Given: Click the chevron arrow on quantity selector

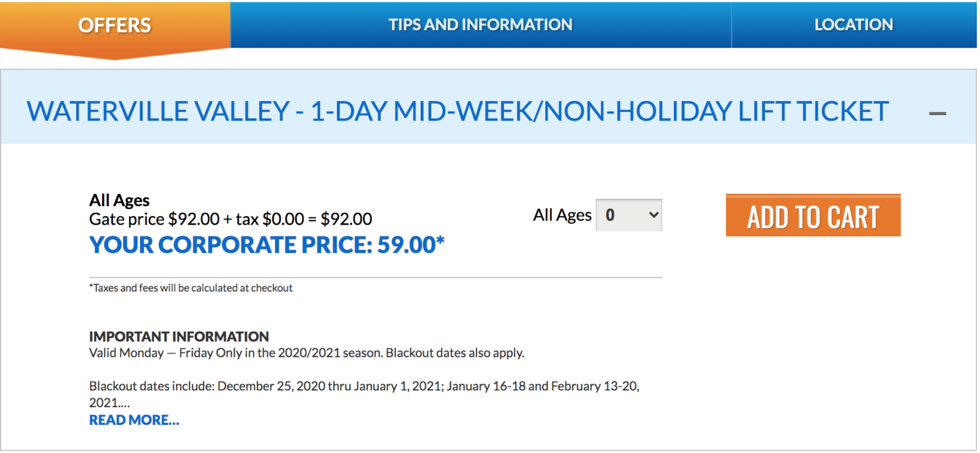Looking at the screenshot, I should click(x=654, y=215).
